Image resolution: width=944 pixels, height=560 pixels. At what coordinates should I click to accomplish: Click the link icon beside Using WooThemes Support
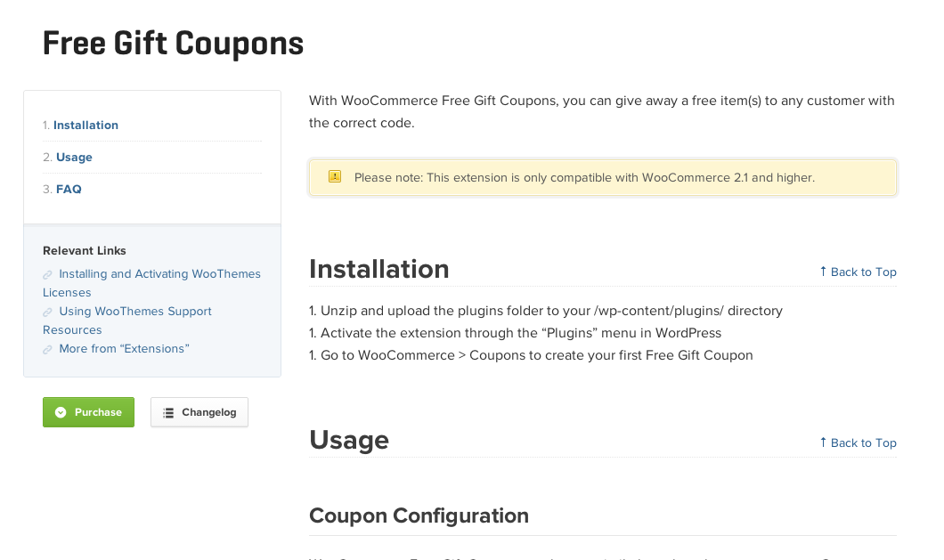pos(47,312)
